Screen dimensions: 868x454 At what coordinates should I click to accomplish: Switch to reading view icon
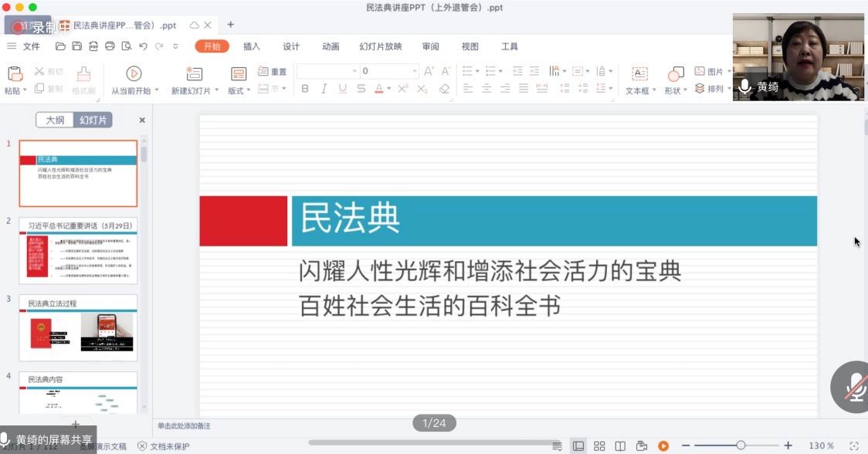coord(620,446)
